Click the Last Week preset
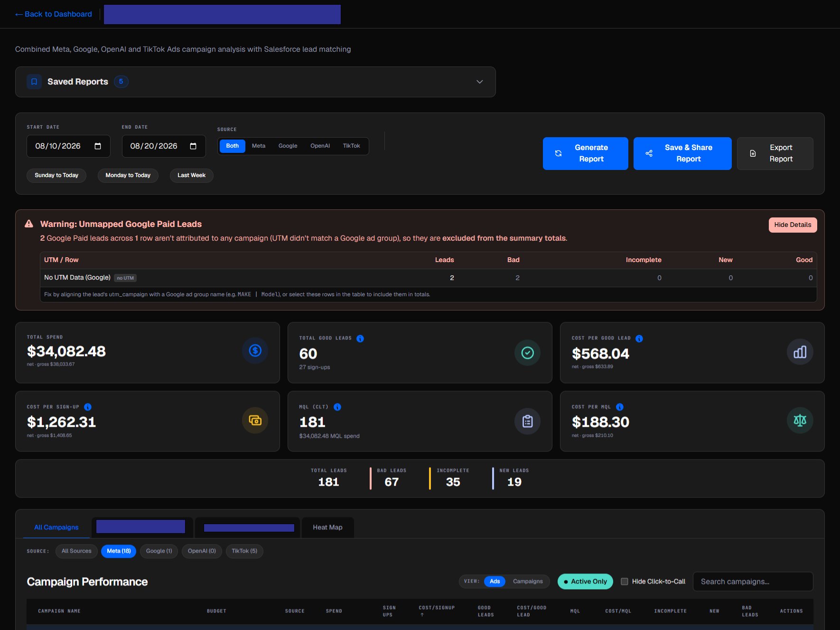Image resolution: width=840 pixels, height=630 pixels. pos(192,175)
